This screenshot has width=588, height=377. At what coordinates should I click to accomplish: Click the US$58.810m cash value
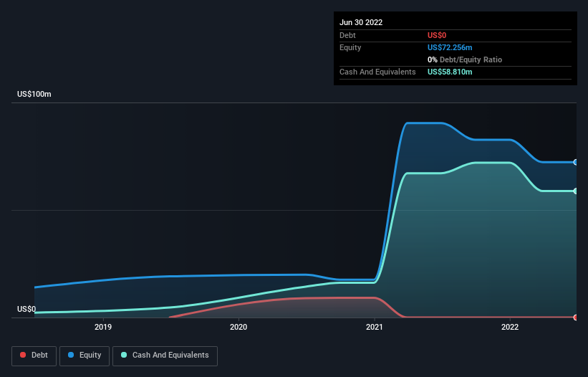[x=450, y=72]
